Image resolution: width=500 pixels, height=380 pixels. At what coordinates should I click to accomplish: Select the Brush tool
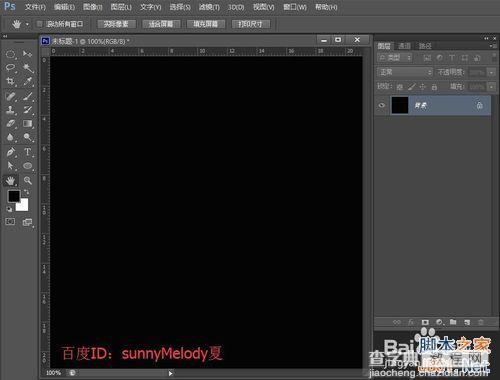(x=28, y=97)
